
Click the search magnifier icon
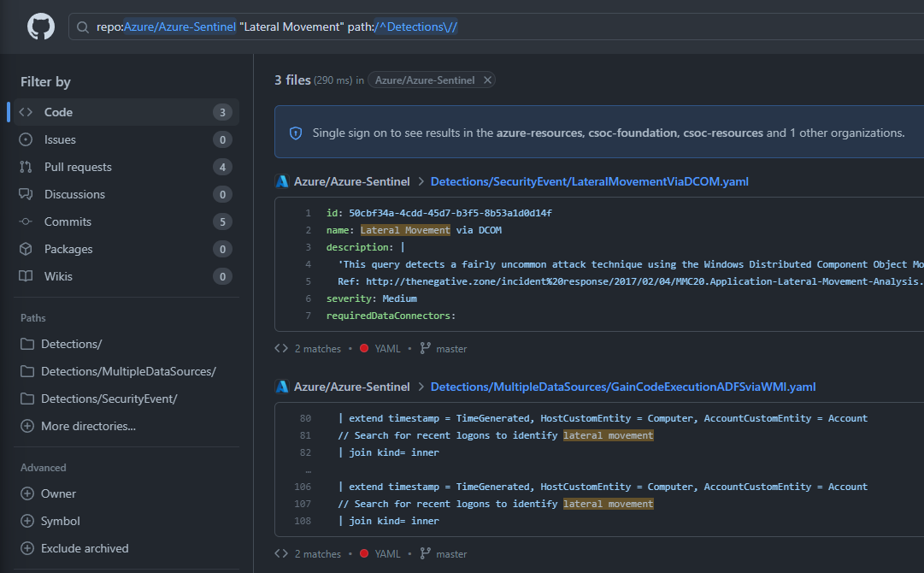(x=83, y=27)
